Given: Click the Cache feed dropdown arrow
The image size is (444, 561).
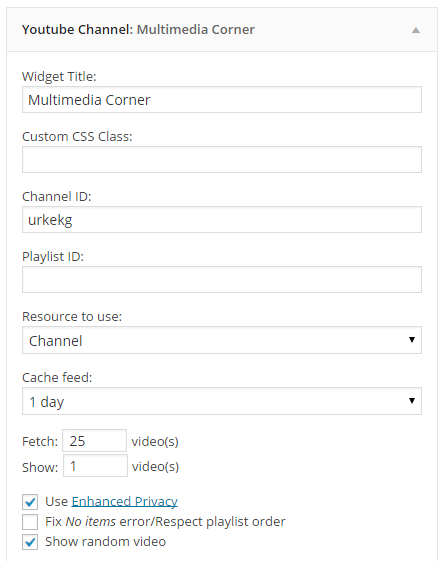Looking at the screenshot, I should (412, 400).
